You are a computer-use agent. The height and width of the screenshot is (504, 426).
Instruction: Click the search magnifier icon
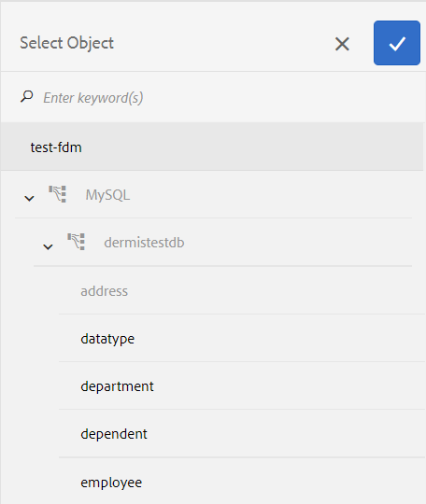(27, 96)
